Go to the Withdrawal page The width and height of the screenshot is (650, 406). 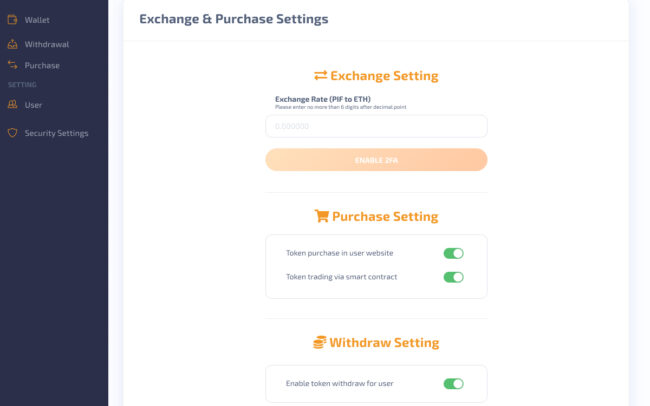(47, 44)
